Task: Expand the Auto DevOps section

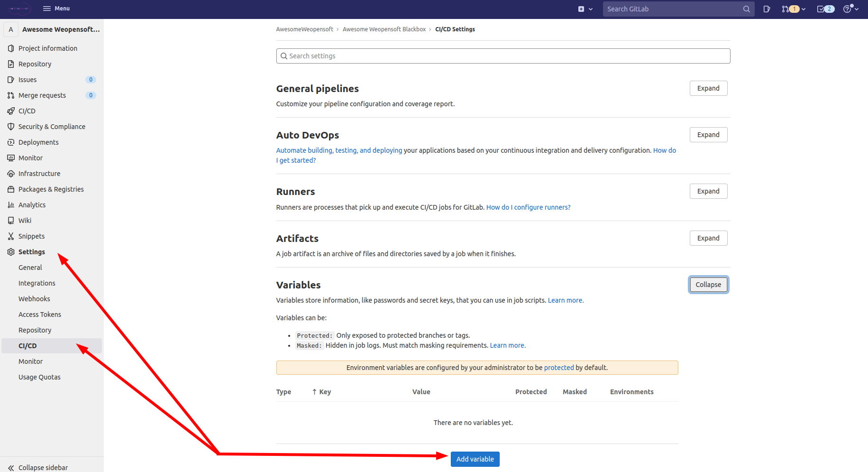Action: click(708, 135)
